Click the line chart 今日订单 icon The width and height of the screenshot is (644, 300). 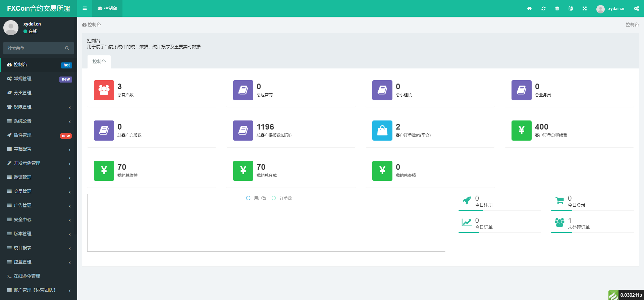pyautogui.click(x=467, y=222)
